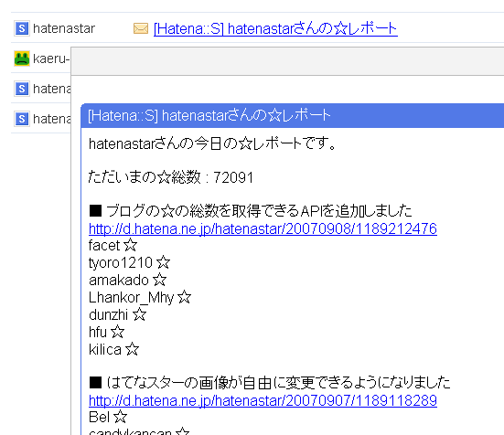Click the dunzhi ☆ entry
Image resolution: width=504 pixels, height=435 pixels.
pos(118,314)
